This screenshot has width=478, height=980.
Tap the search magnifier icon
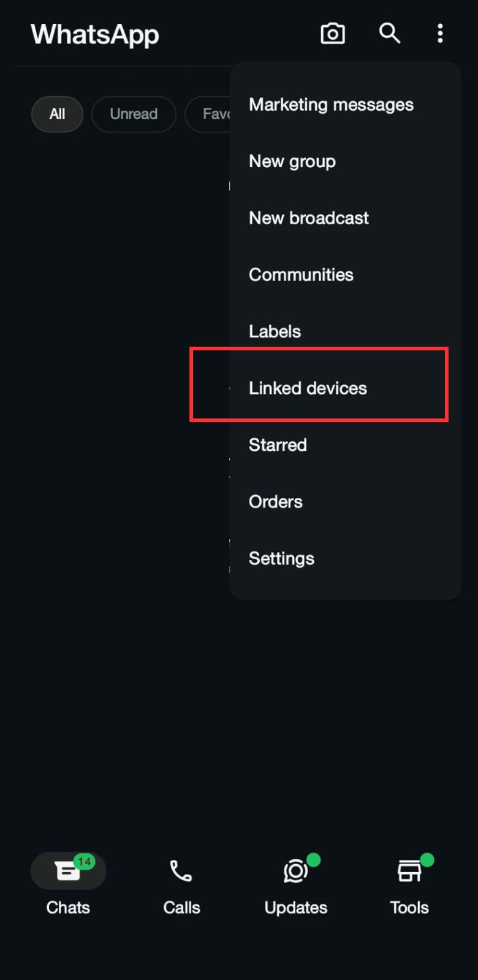[389, 33]
